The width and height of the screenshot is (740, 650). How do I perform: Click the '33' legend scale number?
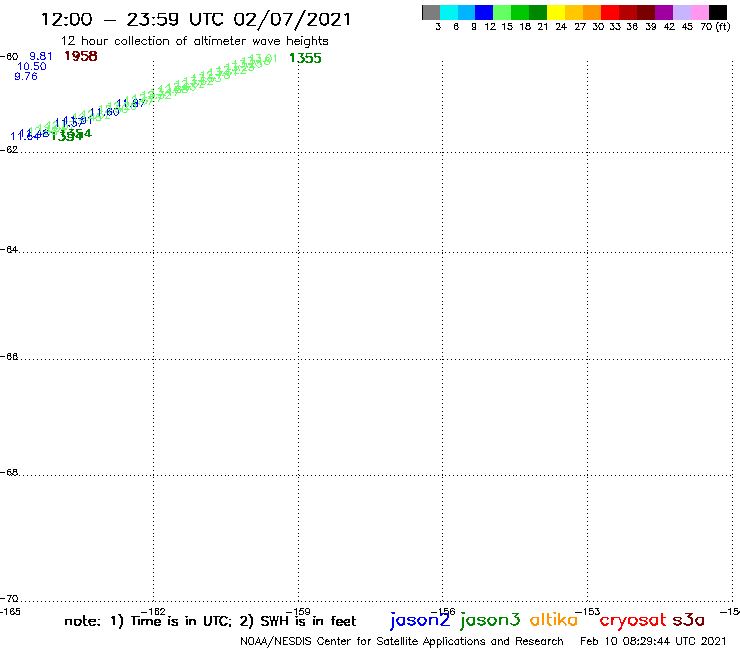(615, 27)
